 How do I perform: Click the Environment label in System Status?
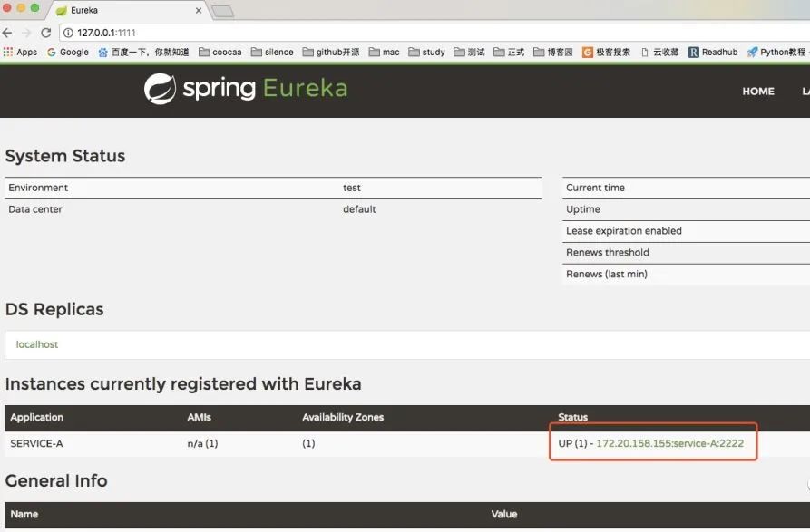(x=38, y=188)
